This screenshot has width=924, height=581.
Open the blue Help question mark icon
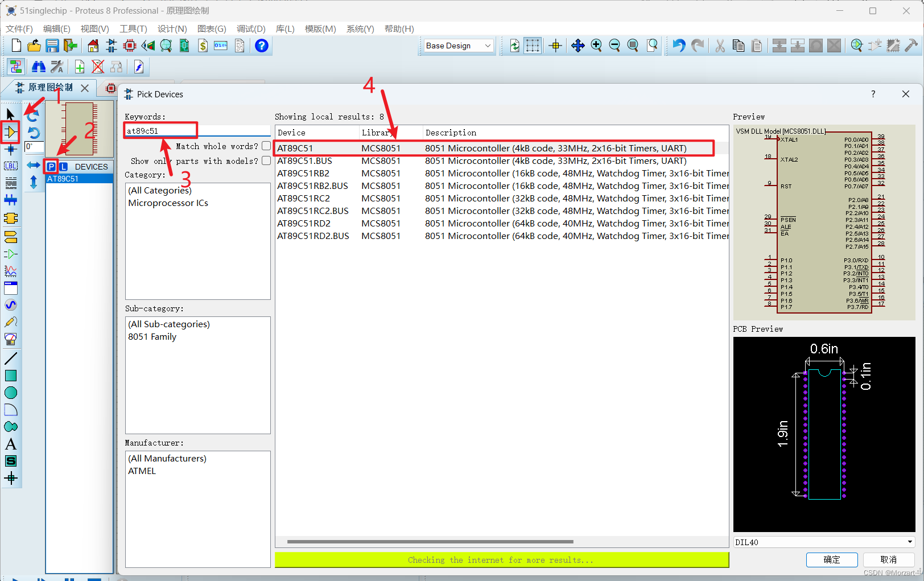262,46
